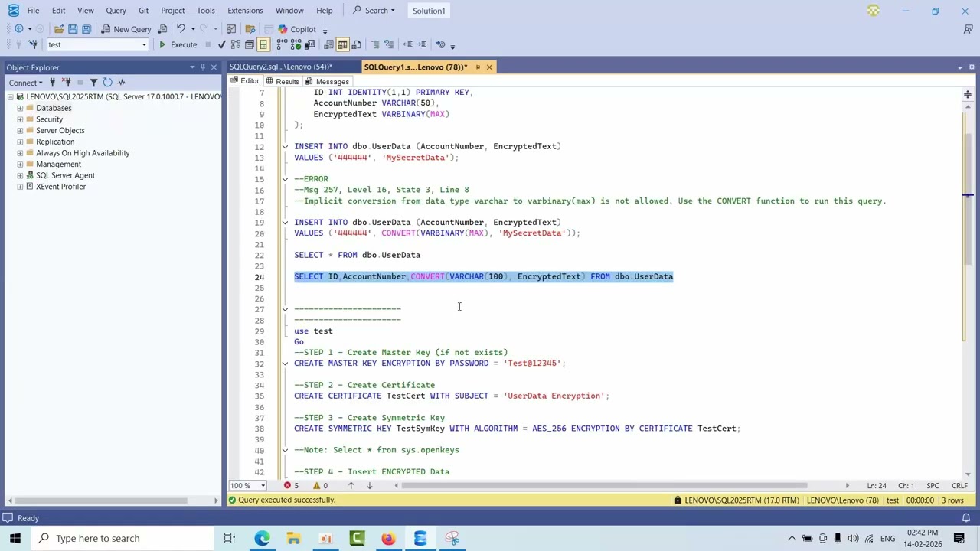Viewport: 980px width, 551px height.
Task: Switch output to Results to Text
Action: click(x=328, y=44)
